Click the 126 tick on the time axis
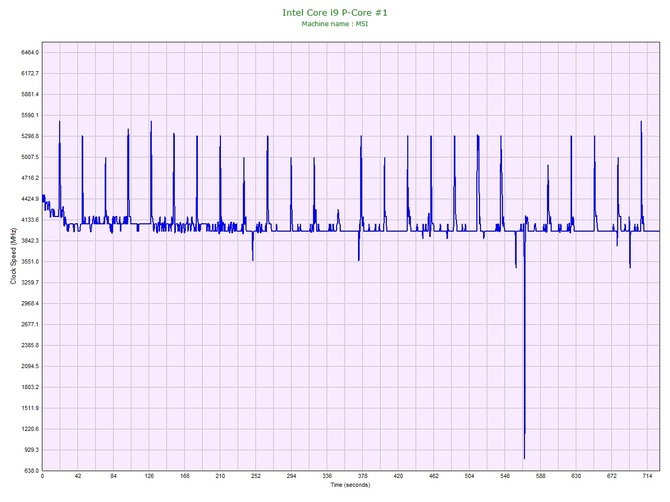This screenshot has height=502, width=670. 149,476
